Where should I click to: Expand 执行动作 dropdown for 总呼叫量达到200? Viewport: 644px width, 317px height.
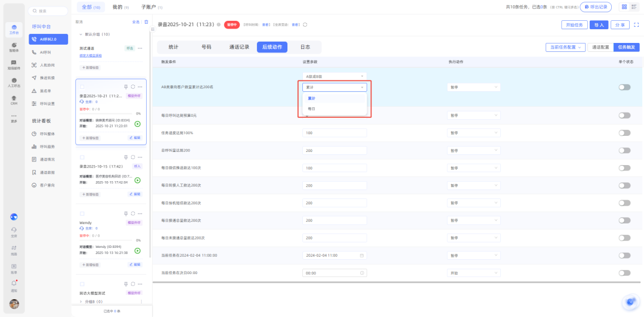point(474,151)
